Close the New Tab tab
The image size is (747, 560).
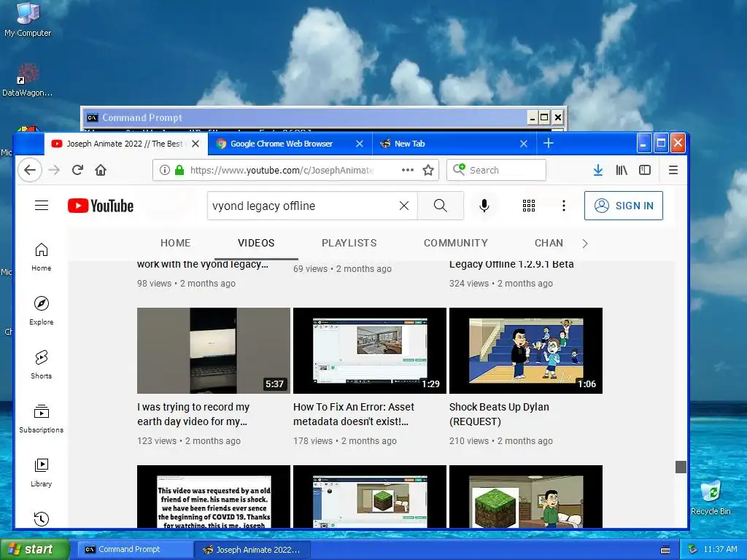(x=524, y=144)
